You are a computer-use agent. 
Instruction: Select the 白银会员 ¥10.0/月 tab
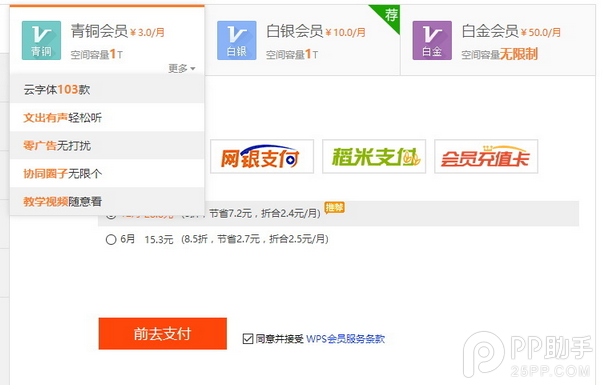[302, 40]
